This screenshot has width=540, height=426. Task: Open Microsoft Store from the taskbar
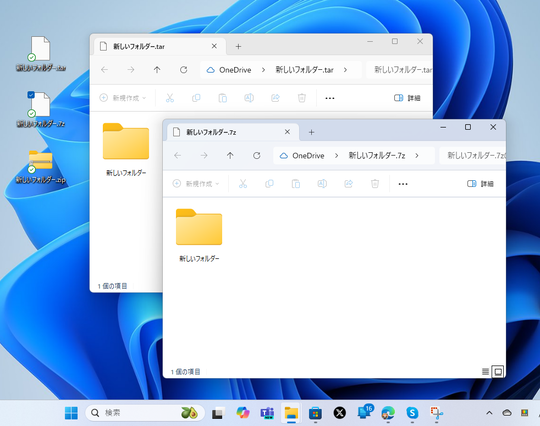[315, 413]
